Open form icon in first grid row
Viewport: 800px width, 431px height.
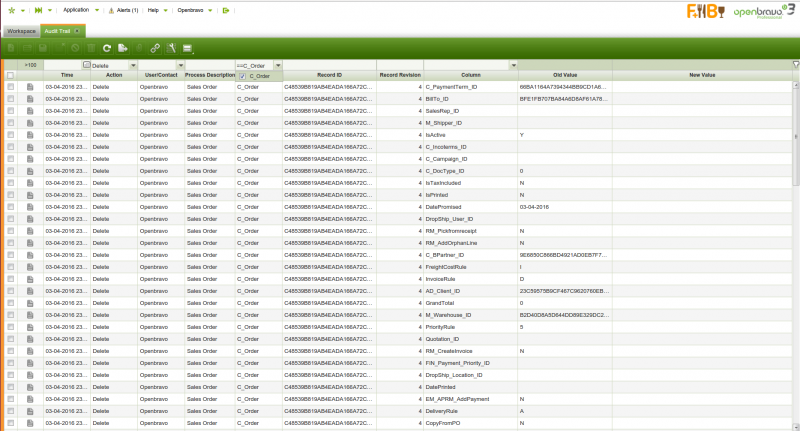point(30,87)
